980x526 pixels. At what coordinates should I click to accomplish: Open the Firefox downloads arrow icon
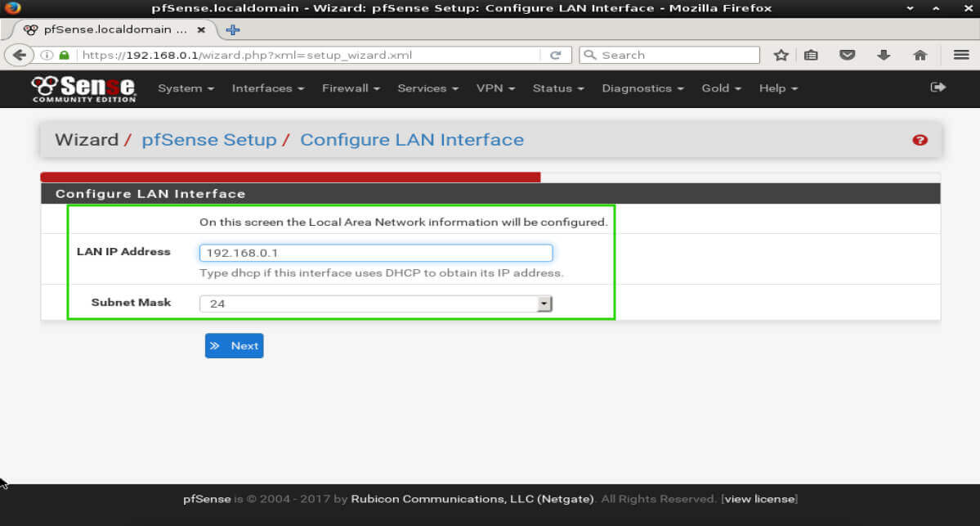[x=884, y=55]
